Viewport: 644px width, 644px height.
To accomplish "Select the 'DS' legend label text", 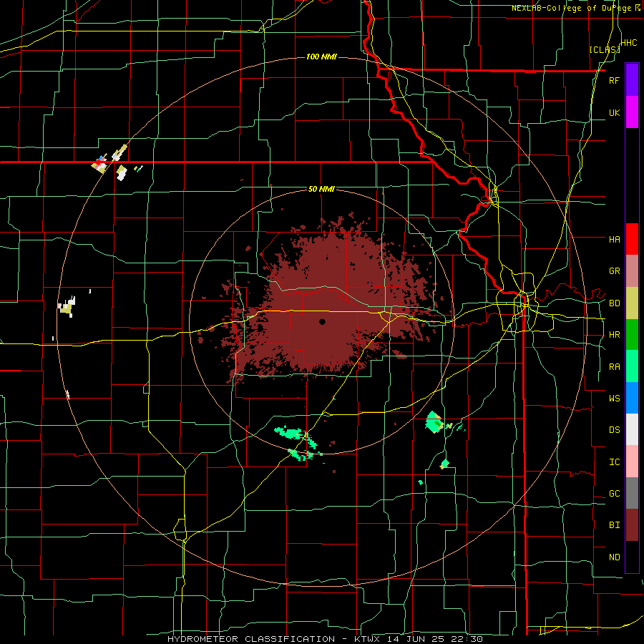I will pos(614,430).
